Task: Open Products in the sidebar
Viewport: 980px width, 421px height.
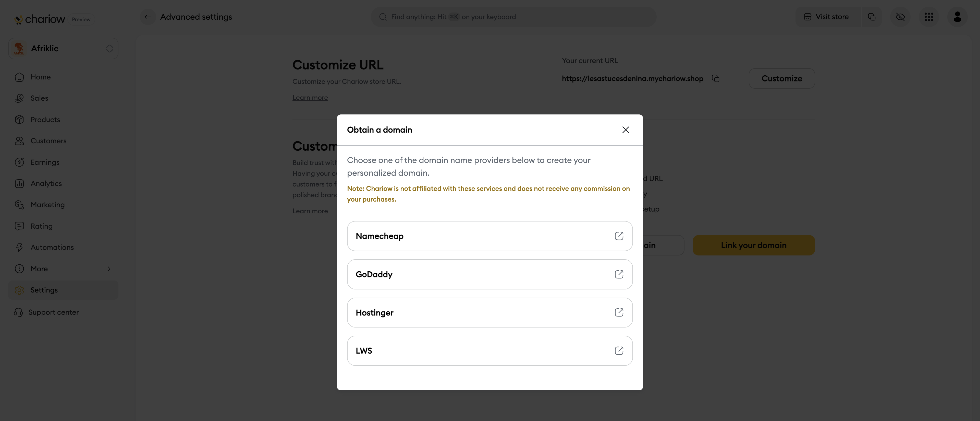Action: coord(45,120)
